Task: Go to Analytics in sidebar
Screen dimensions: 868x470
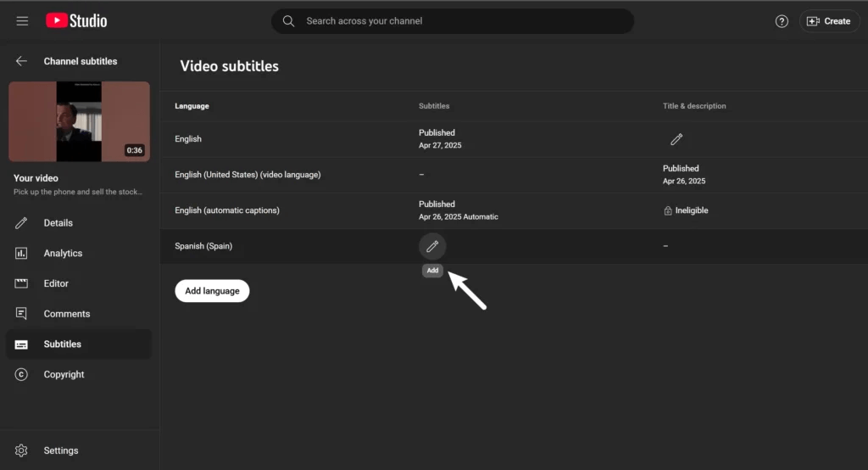Action: (63, 253)
